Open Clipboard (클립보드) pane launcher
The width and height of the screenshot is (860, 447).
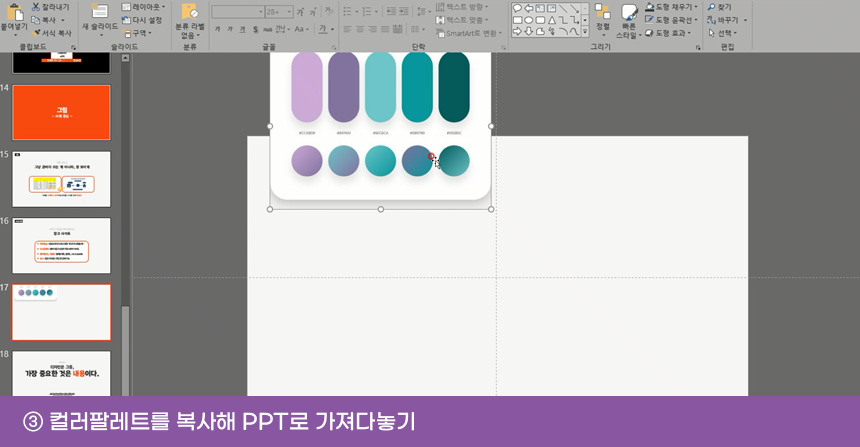point(73,48)
